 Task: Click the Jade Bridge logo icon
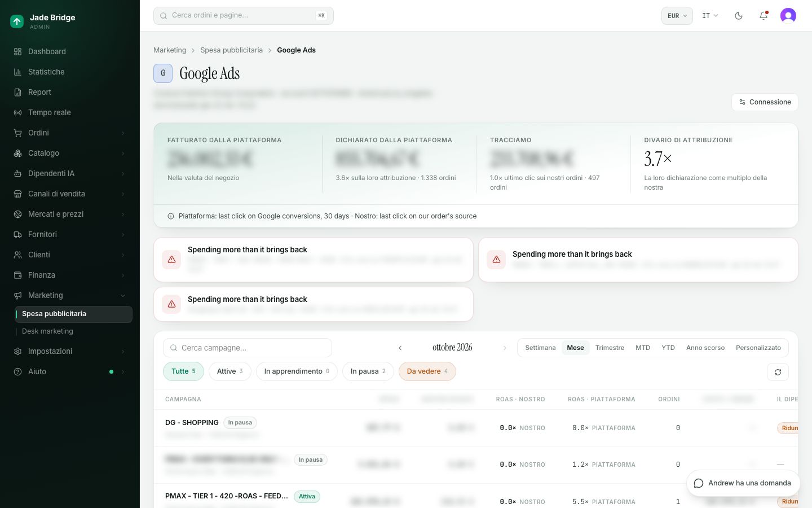(17, 21)
